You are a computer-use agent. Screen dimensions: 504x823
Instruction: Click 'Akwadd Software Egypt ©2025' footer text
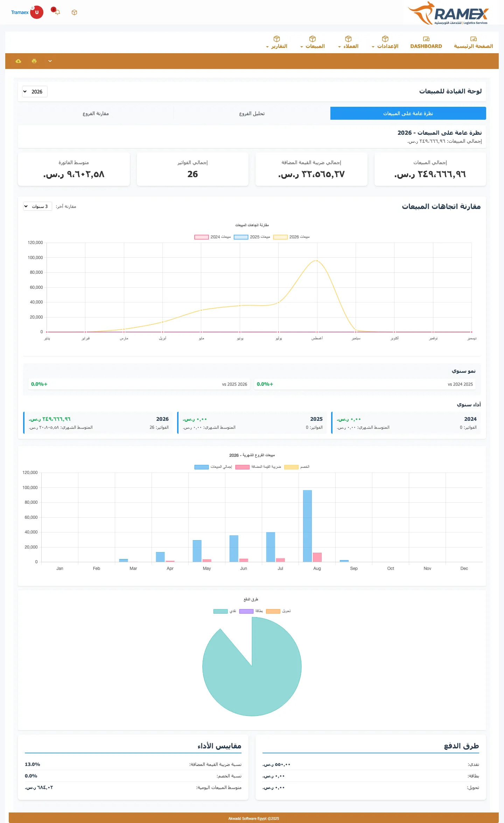tap(254, 818)
